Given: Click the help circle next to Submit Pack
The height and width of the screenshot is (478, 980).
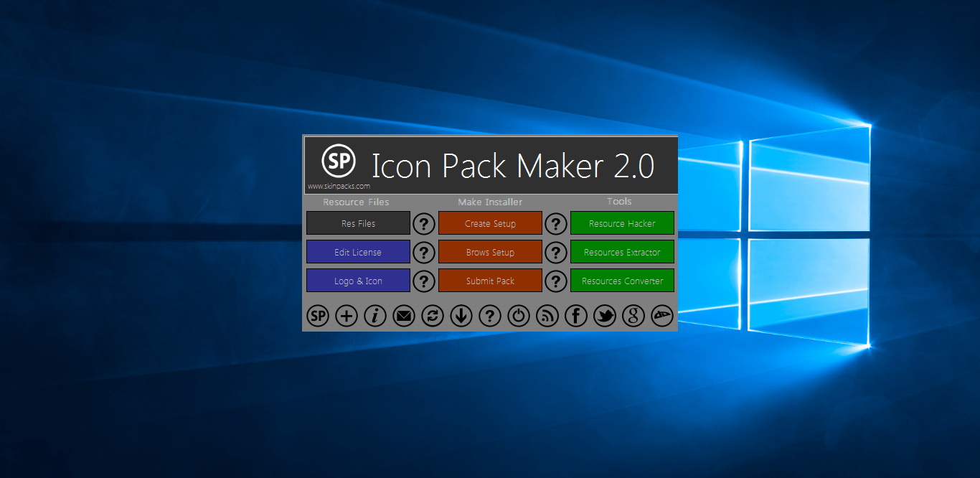Looking at the screenshot, I should click(x=556, y=281).
